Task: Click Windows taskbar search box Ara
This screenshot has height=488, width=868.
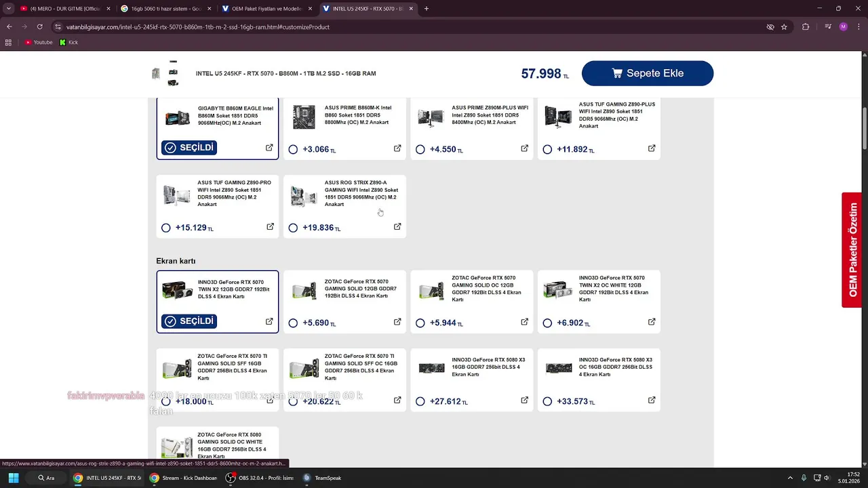Action: pos(47,478)
